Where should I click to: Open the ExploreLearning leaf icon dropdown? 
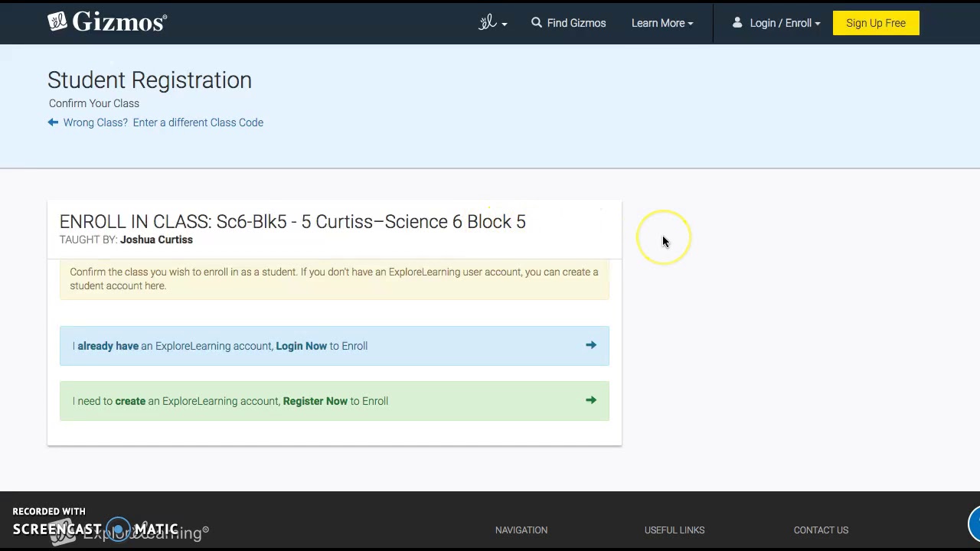492,23
